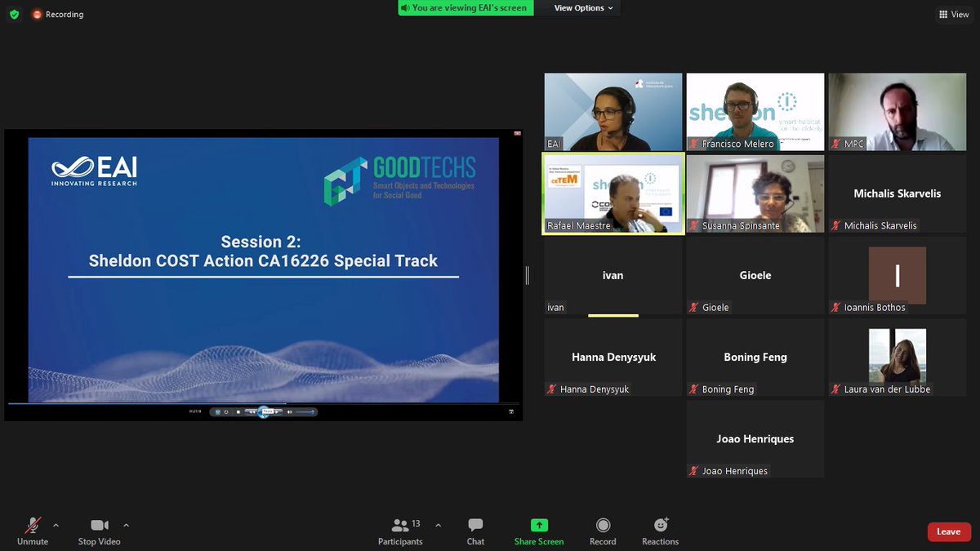Open the Reactions menu

coord(660,531)
